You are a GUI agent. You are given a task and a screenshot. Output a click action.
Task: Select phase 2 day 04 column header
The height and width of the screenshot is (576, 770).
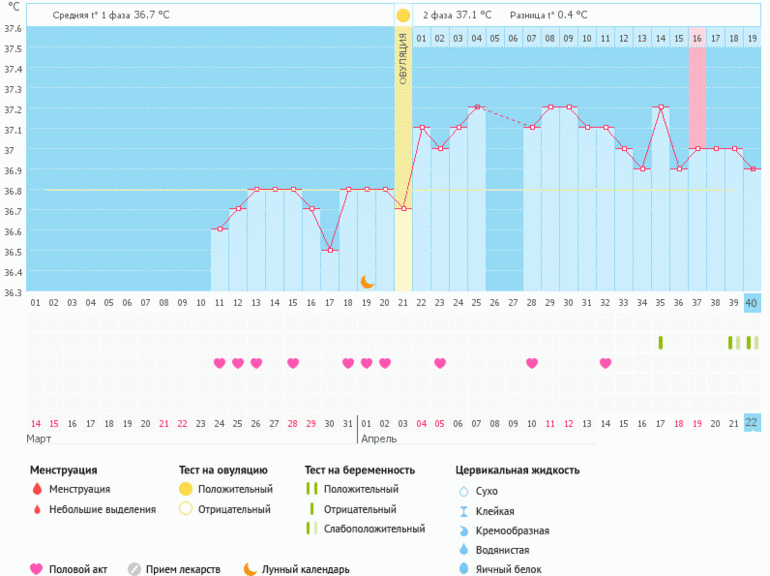click(x=477, y=38)
